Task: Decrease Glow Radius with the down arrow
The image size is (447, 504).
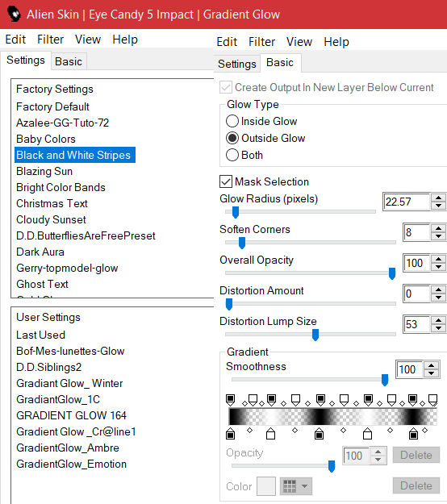Action: pyautogui.click(x=438, y=206)
